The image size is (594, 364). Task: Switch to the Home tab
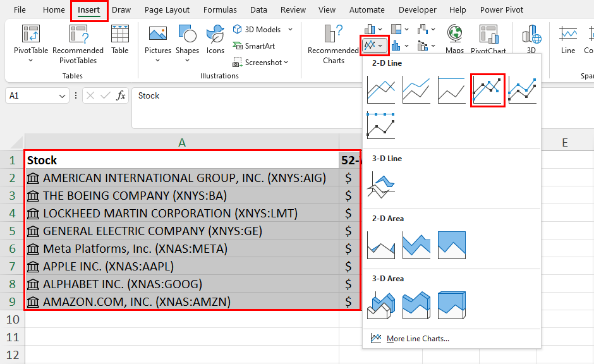click(54, 10)
